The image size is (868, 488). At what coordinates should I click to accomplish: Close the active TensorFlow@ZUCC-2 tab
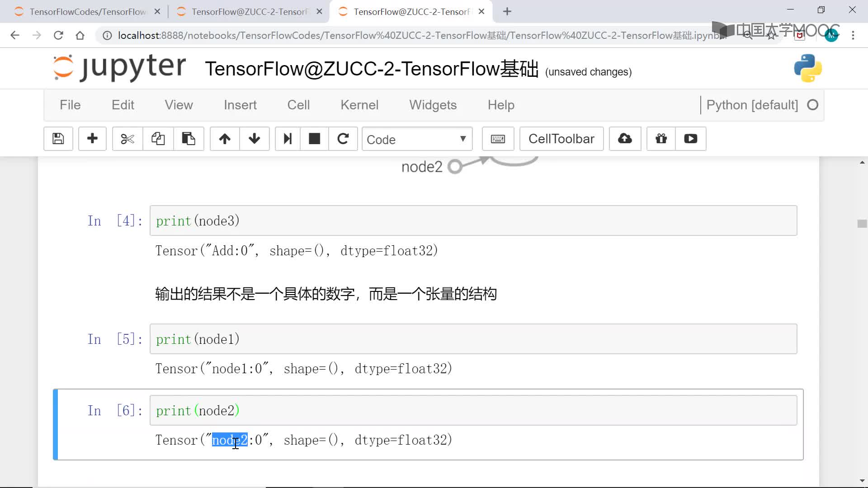(x=481, y=12)
